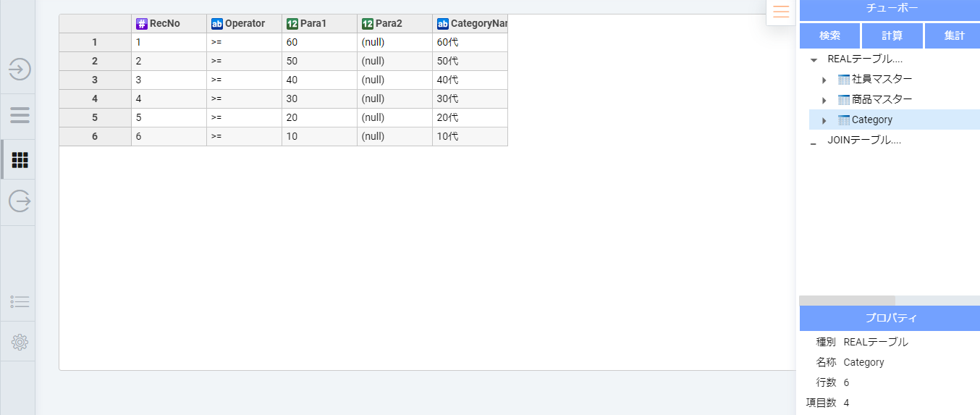Select the JOINテーブル tree item
The height and width of the screenshot is (415, 980).
[863, 140]
